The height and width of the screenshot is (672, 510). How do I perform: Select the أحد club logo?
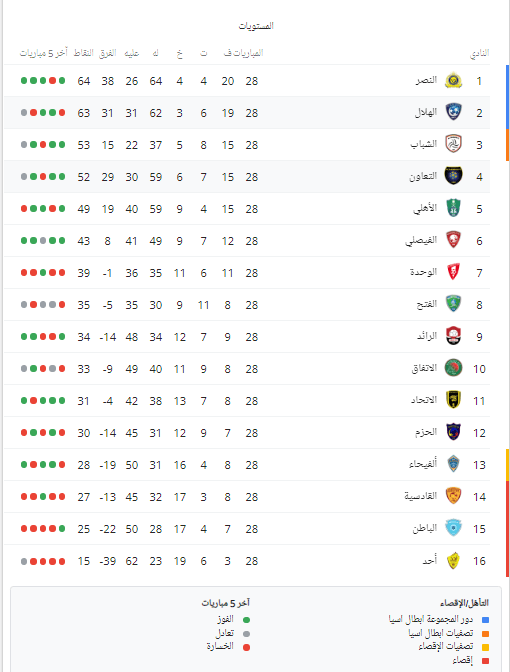(453, 561)
